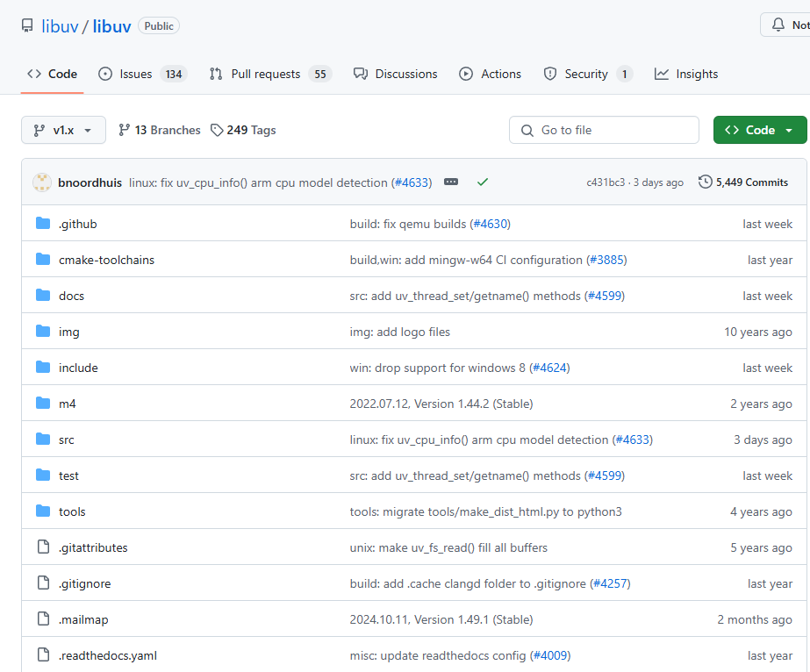Open the Security tab
This screenshot has width=810, height=672.
pos(588,74)
